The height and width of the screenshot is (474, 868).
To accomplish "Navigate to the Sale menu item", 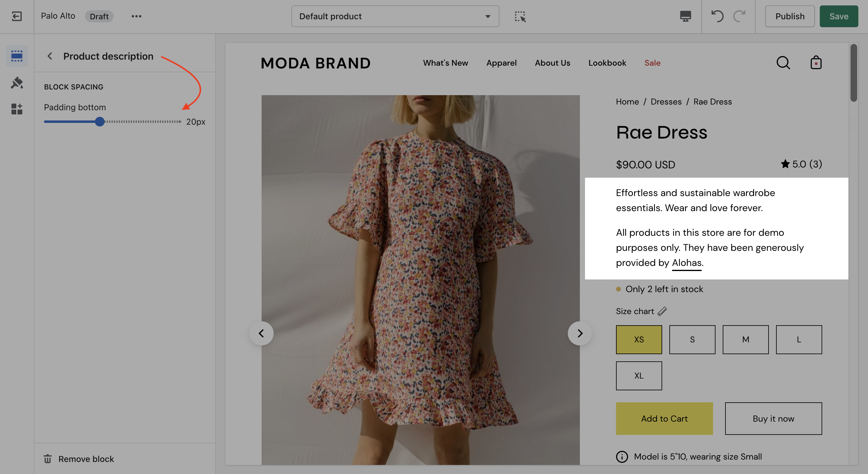I will (x=652, y=63).
